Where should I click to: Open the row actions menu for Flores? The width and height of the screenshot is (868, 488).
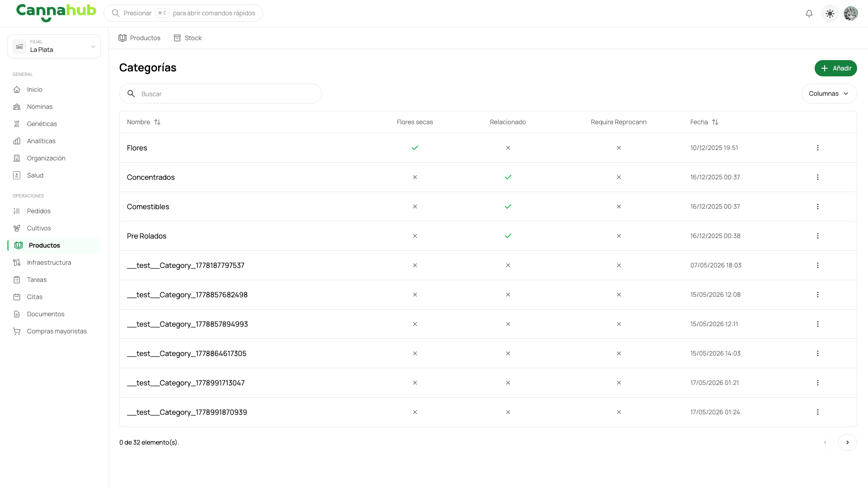coord(817,148)
